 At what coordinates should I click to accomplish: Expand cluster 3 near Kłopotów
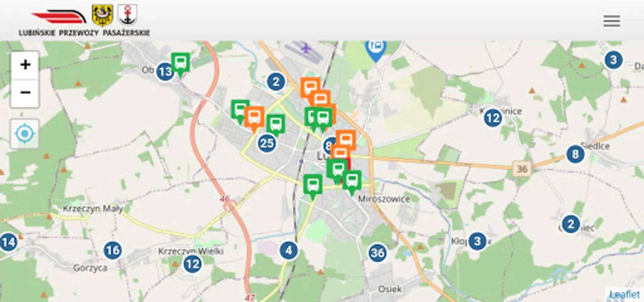[x=477, y=241]
